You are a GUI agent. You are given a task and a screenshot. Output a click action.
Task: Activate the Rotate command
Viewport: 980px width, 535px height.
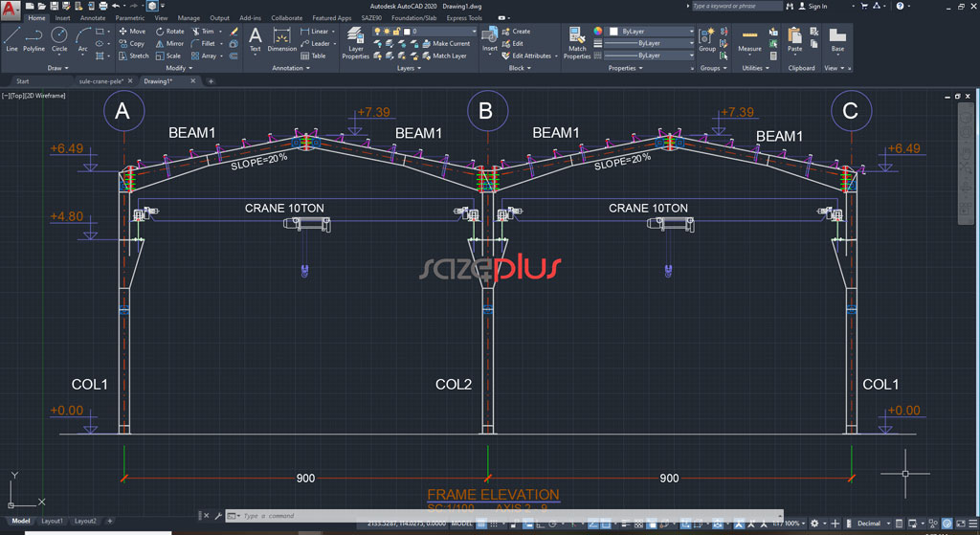[x=170, y=32]
